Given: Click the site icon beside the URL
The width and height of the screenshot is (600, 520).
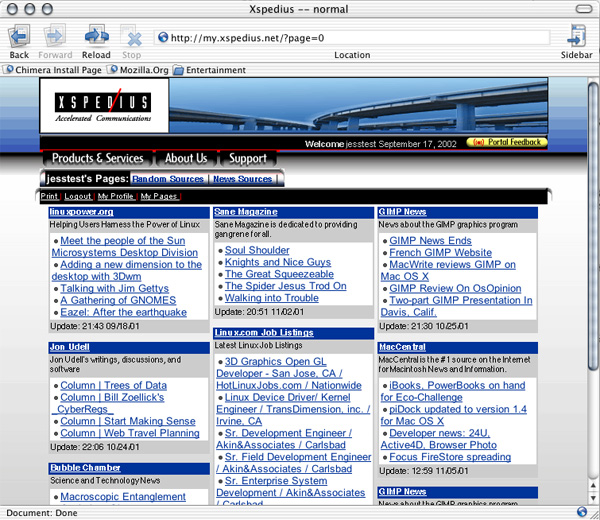Looking at the screenshot, I should 163,38.
